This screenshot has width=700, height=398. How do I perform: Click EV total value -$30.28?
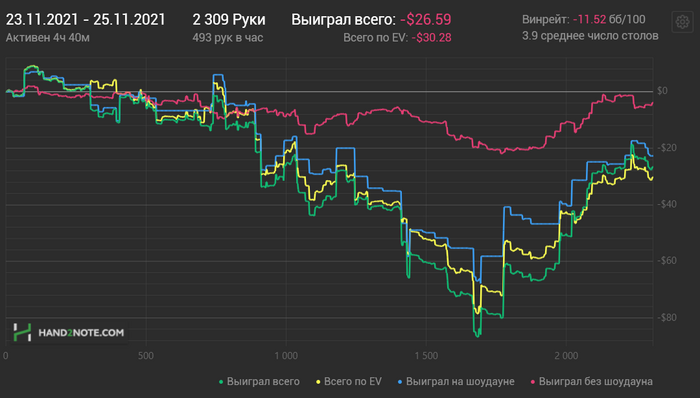(x=431, y=37)
